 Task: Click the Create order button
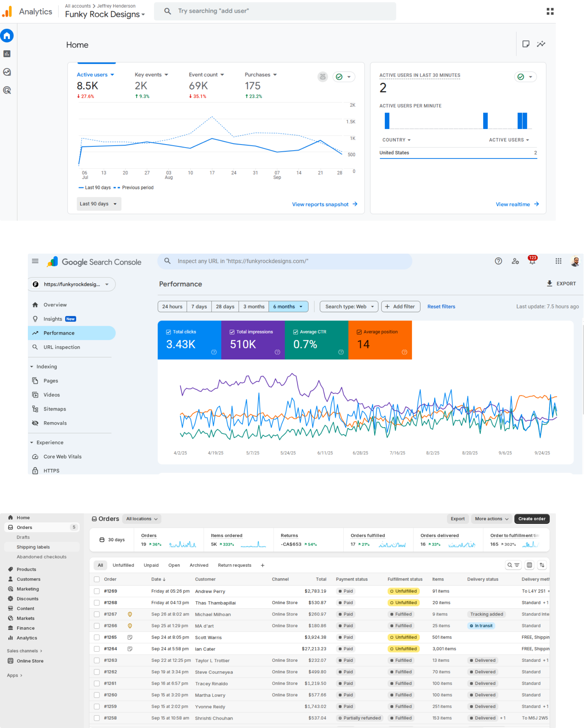pyautogui.click(x=531, y=519)
